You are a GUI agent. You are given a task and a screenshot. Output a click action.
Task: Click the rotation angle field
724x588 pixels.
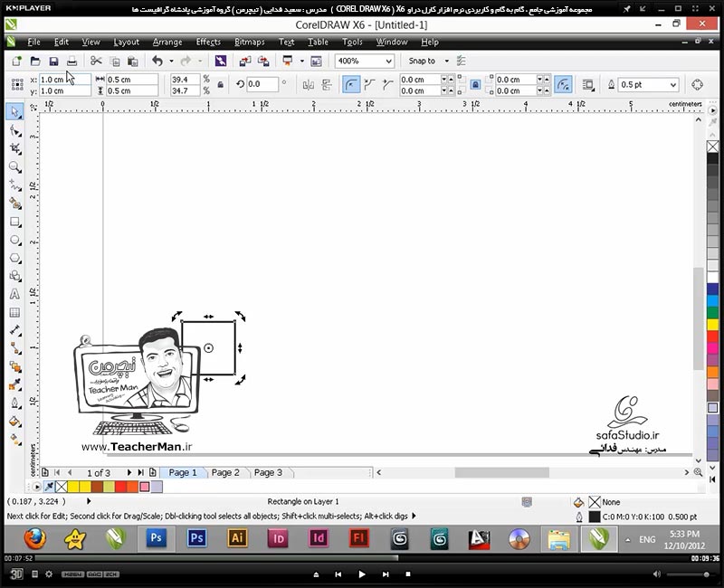tap(262, 84)
